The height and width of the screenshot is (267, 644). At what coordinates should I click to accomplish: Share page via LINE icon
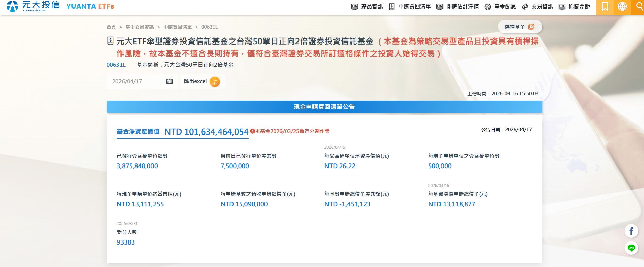coord(631,248)
